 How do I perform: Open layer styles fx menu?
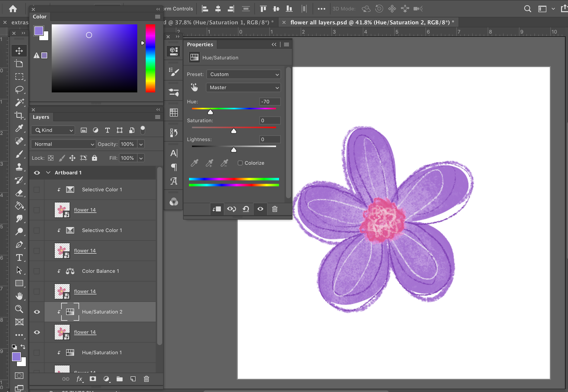tap(80, 379)
